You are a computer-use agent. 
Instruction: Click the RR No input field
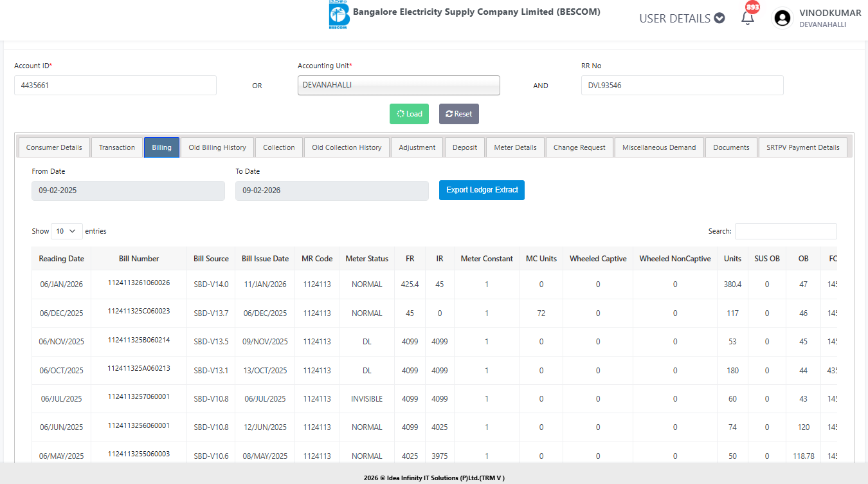coord(682,86)
